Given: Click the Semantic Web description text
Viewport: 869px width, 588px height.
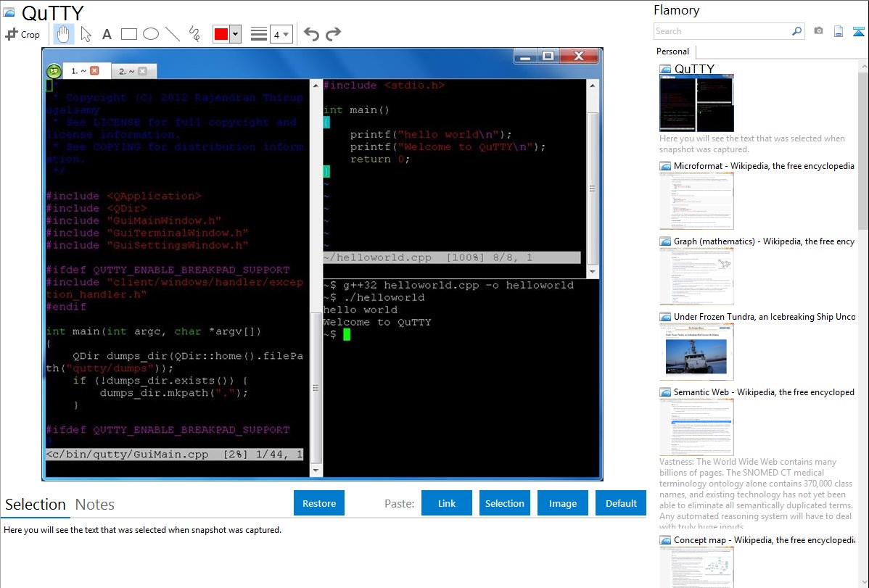Looking at the screenshot, I should [x=756, y=494].
